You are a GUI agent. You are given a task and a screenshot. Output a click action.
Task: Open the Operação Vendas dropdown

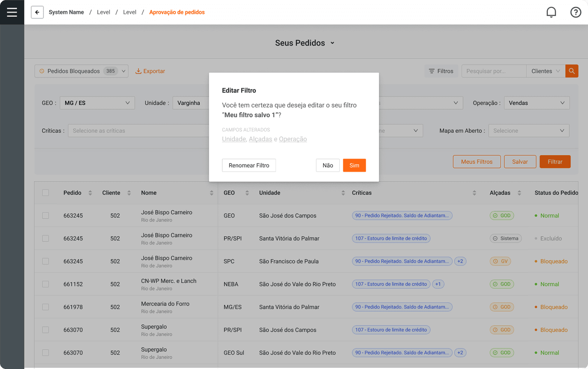coord(536,103)
